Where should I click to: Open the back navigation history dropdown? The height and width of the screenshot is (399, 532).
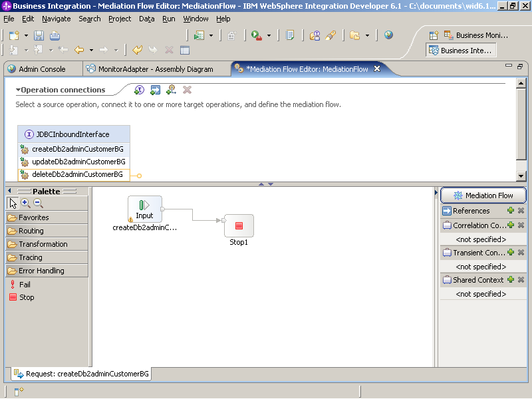point(91,51)
